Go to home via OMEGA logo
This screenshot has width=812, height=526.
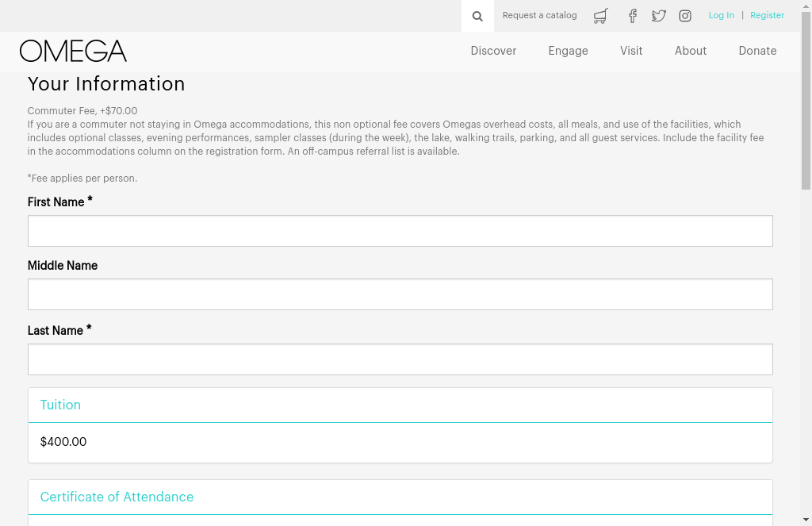point(73,51)
